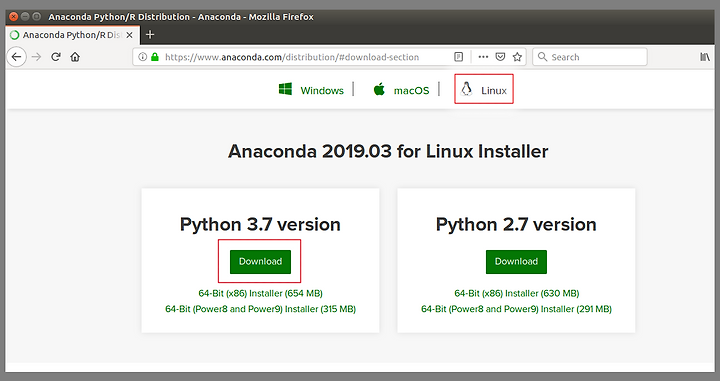The height and width of the screenshot is (381, 720).
Task: Reload the Anaconda page
Action: click(56, 57)
